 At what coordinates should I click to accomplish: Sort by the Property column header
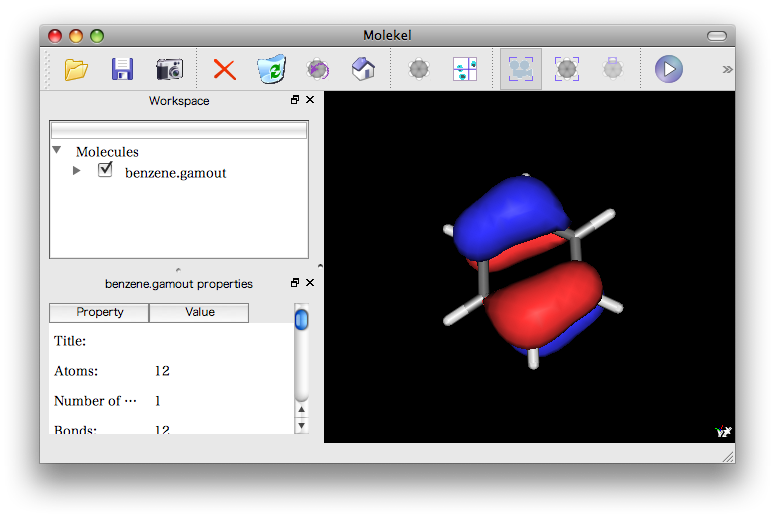(x=99, y=312)
